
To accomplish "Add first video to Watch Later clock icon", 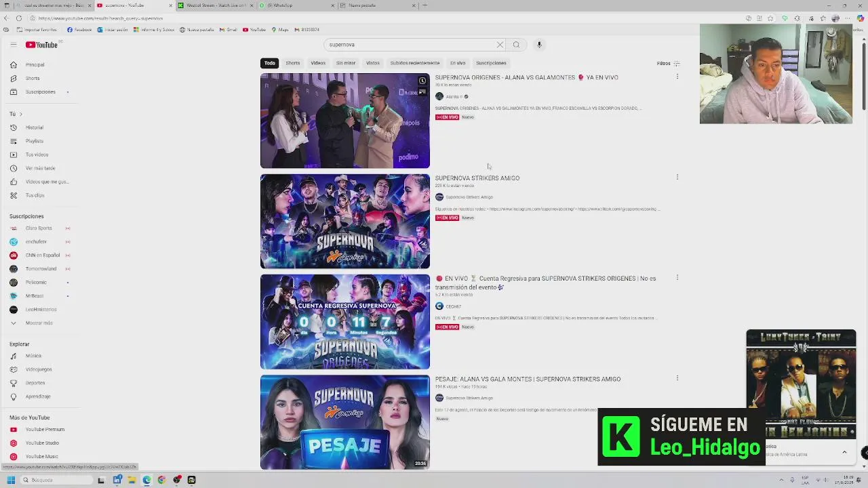I will click(422, 81).
